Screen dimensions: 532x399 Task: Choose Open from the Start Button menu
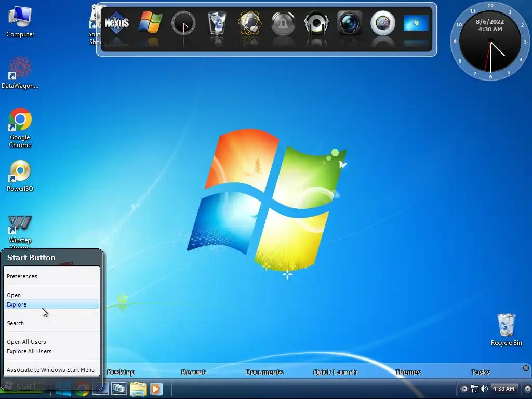coord(51,295)
